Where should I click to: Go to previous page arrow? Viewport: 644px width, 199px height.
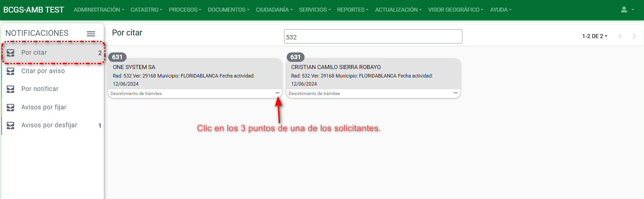pyautogui.click(x=620, y=36)
